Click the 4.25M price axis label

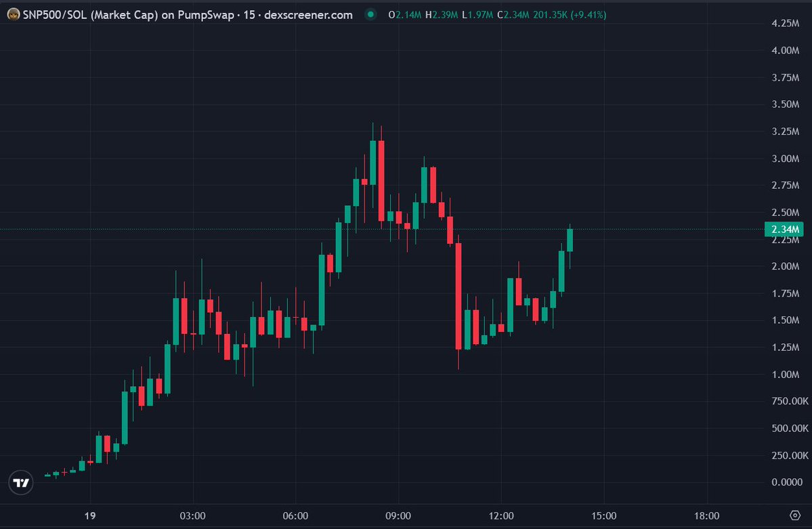tap(785, 23)
